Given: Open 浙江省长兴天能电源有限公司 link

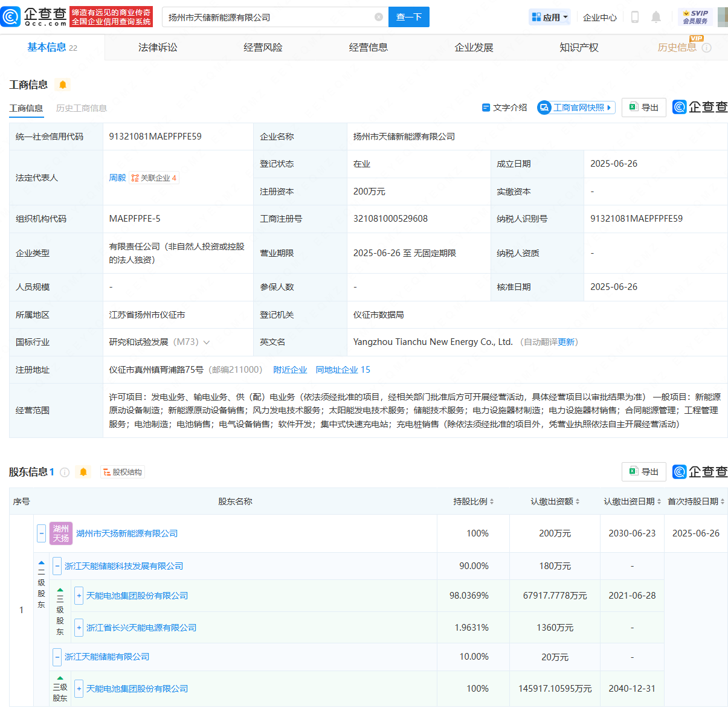Looking at the screenshot, I should pos(141,628).
